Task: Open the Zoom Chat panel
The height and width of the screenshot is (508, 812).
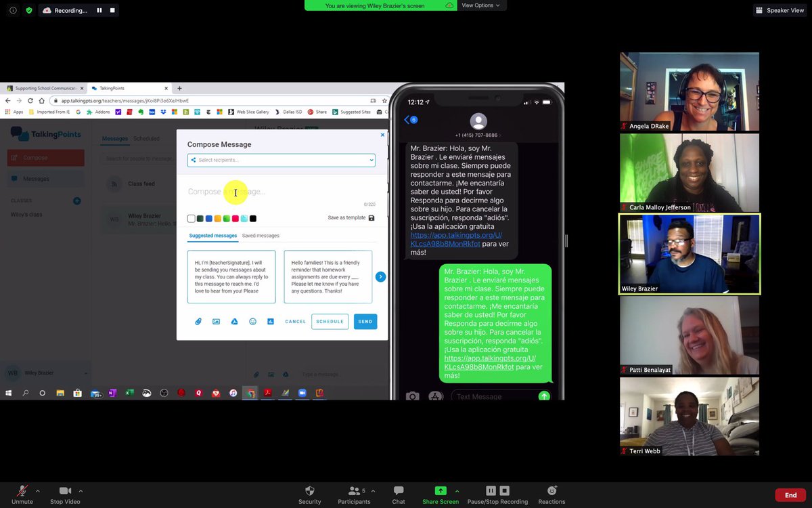Action: point(399,494)
